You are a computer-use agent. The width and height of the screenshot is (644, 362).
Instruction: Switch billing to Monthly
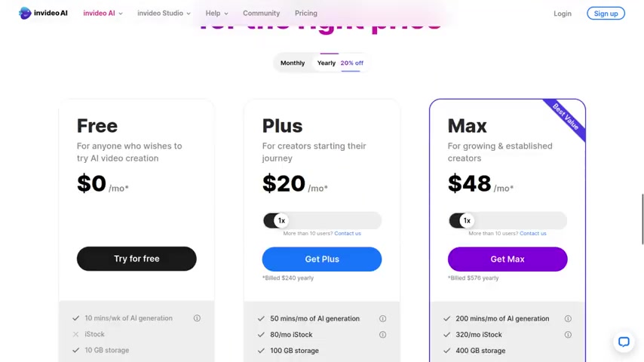(x=293, y=63)
